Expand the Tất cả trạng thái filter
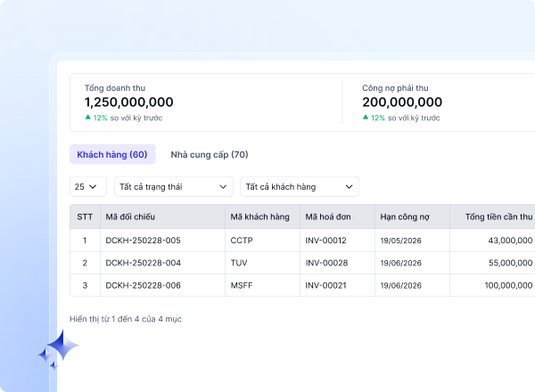 point(174,186)
